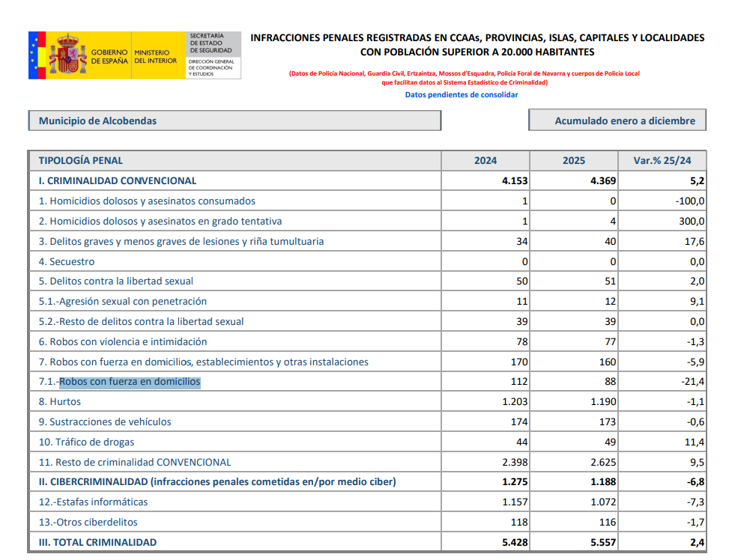Viewport: 732px width, 560px height.
Task: Click the 10. Tráfico de drogas row label
Action: [87, 442]
